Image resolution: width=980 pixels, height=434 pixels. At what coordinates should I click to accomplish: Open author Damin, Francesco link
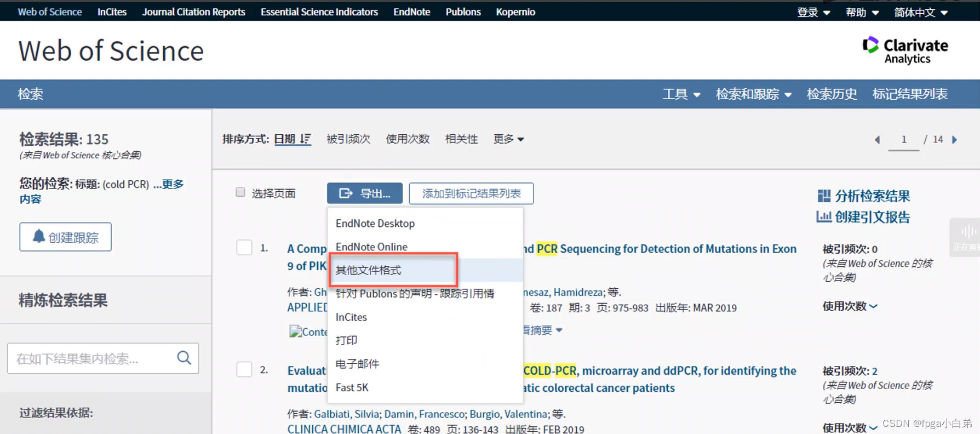tap(424, 414)
